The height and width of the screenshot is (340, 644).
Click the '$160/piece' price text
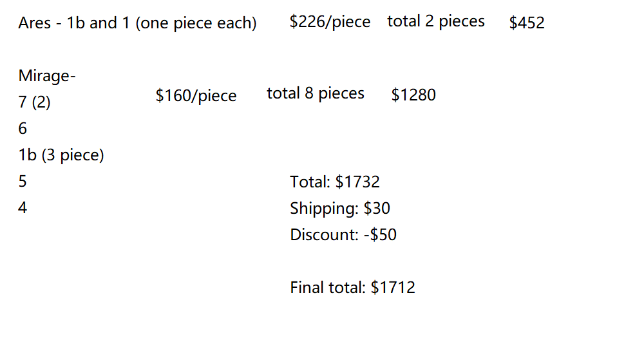pyautogui.click(x=196, y=96)
